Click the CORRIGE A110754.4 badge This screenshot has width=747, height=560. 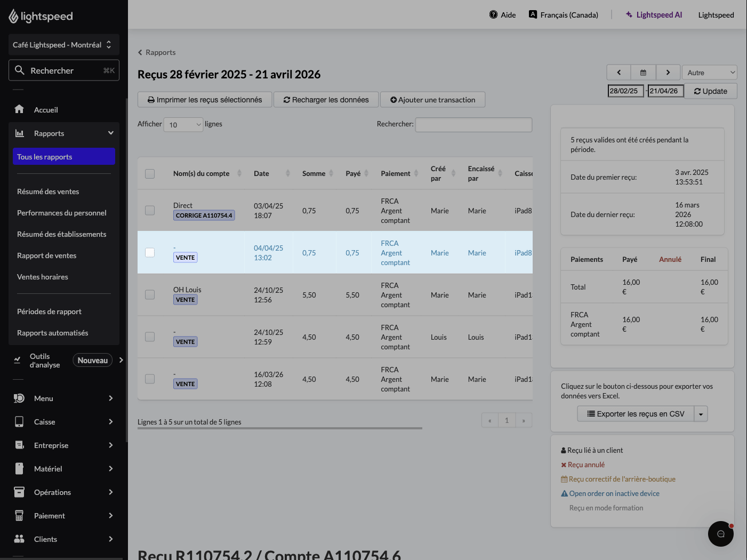204,215
